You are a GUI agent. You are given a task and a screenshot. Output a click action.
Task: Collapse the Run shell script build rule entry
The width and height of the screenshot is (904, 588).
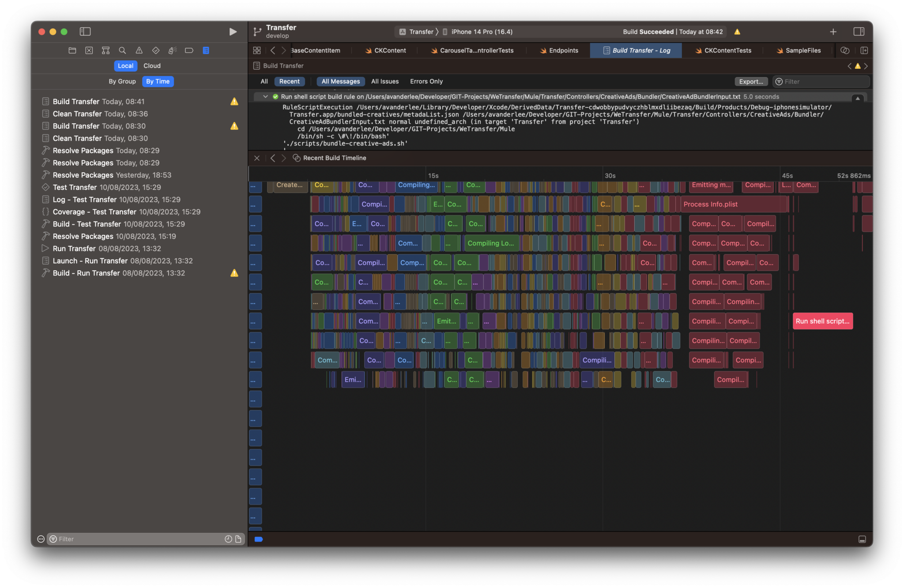(265, 97)
